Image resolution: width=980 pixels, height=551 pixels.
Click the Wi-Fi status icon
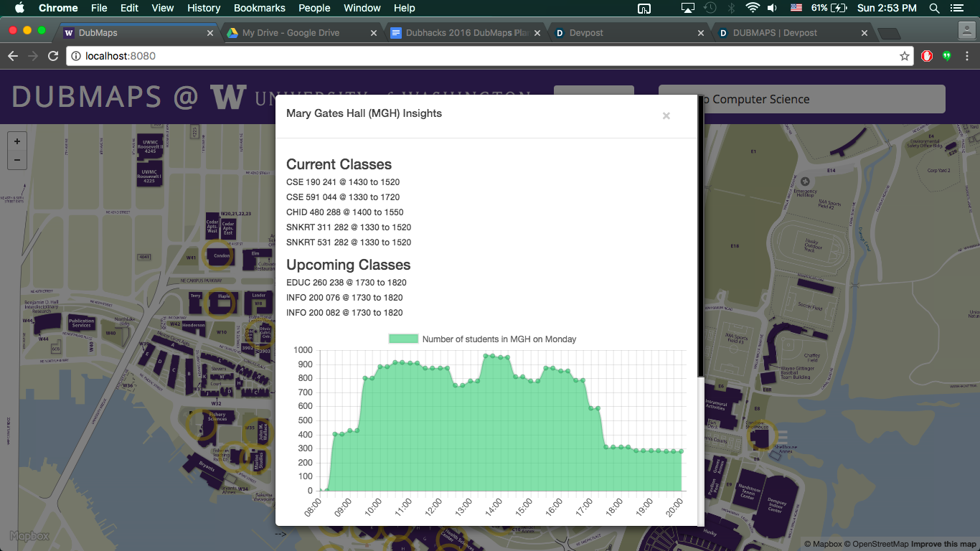point(752,8)
